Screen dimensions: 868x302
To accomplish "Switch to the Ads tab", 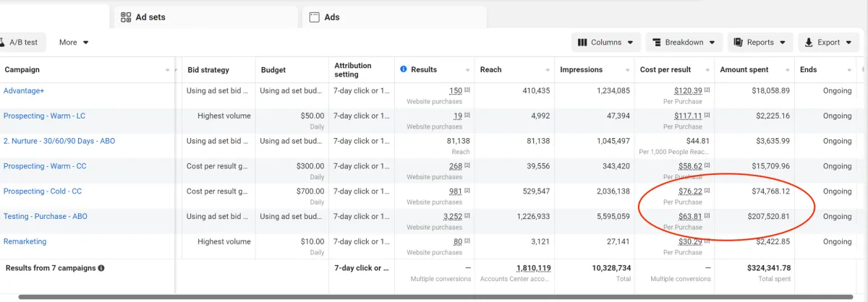I will 331,17.
